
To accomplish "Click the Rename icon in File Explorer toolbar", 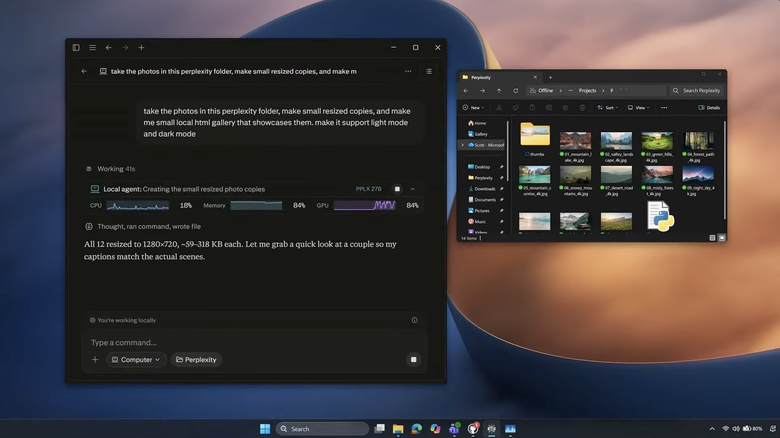I will [549, 108].
